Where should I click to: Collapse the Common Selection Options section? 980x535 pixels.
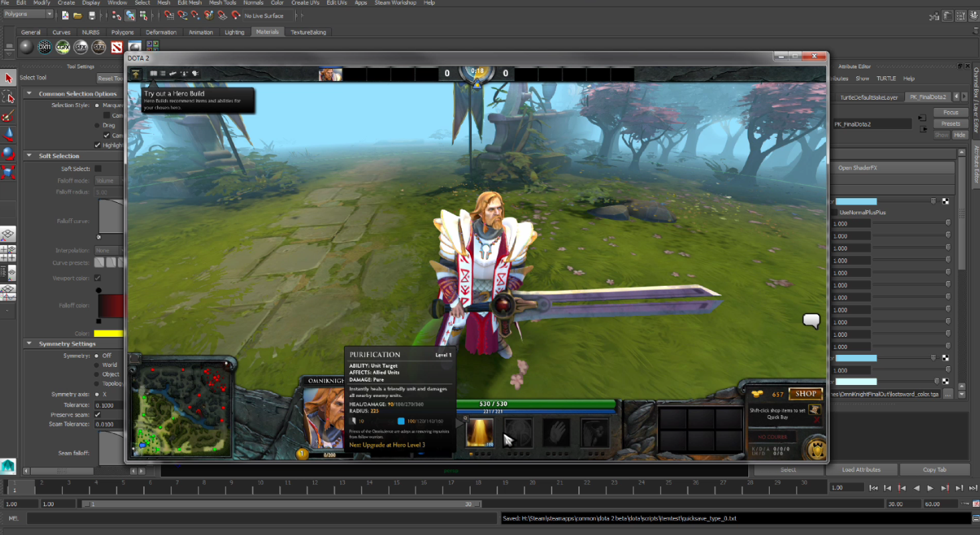point(30,94)
